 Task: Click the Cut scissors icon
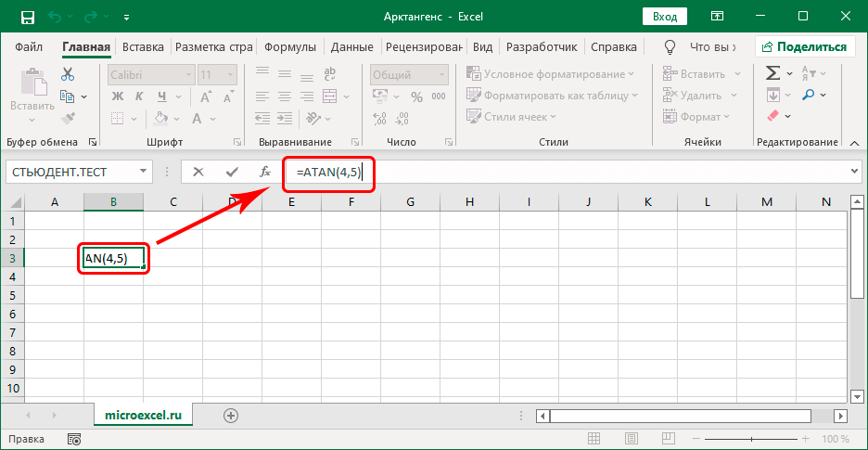click(68, 74)
